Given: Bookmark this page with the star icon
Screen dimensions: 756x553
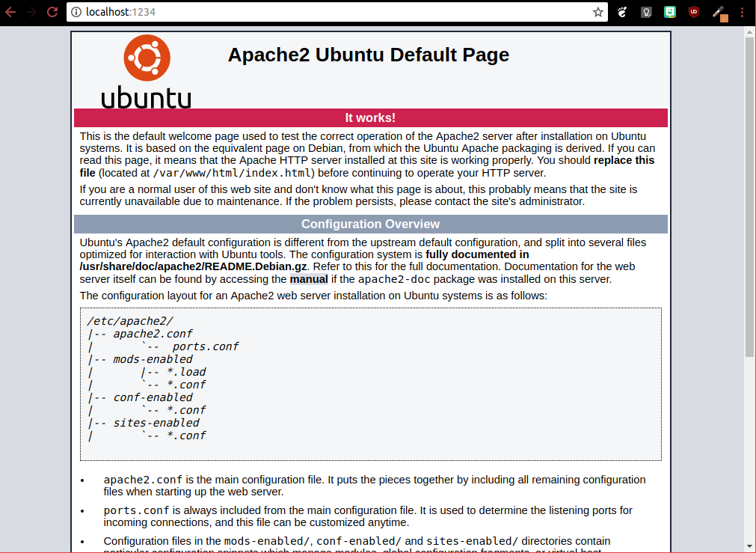Looking at the screenshot, I should tap(598, 12).
